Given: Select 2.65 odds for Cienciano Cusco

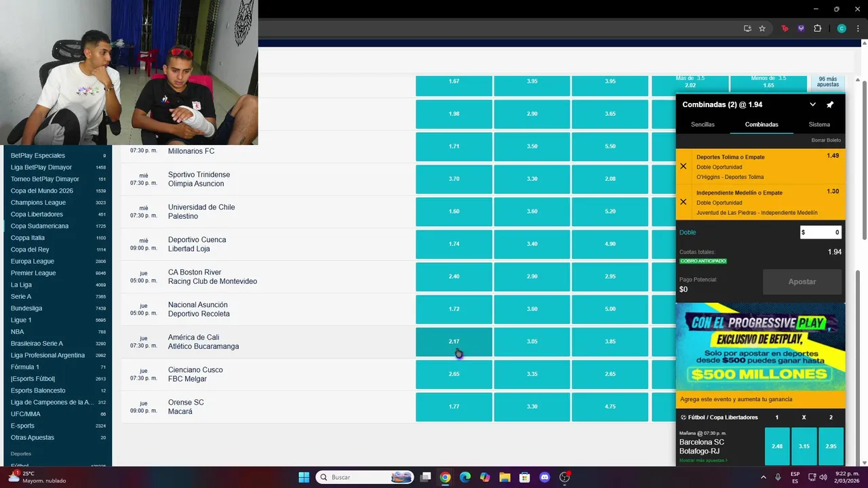Looking at the screenshot, I should coord(454,374).
